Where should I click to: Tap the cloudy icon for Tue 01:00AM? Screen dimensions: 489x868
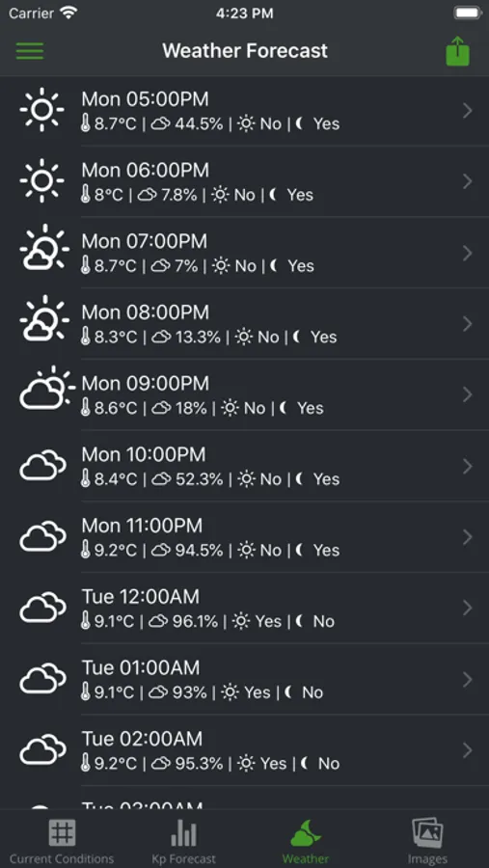pyautogui.click(x=42, y=679)
